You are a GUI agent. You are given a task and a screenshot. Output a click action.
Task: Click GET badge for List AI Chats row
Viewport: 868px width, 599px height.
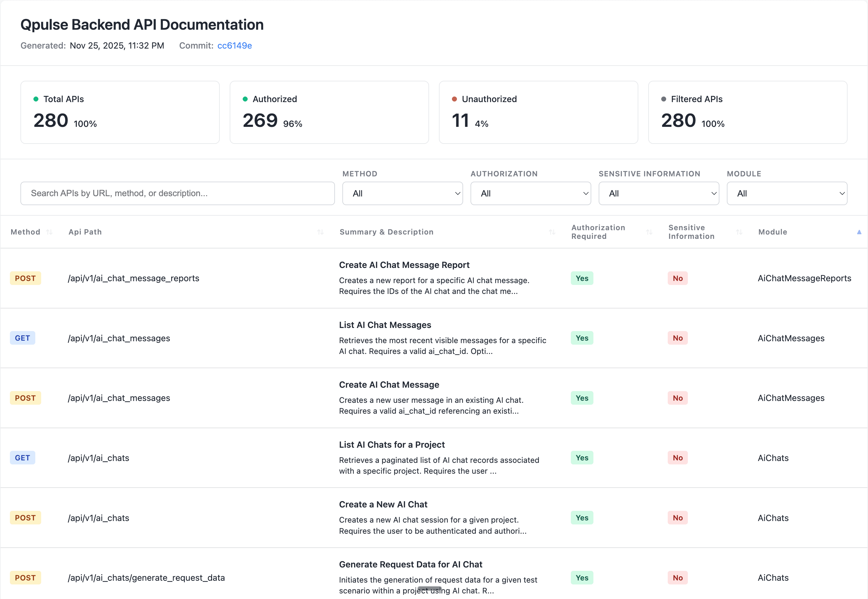click(23, 458)
